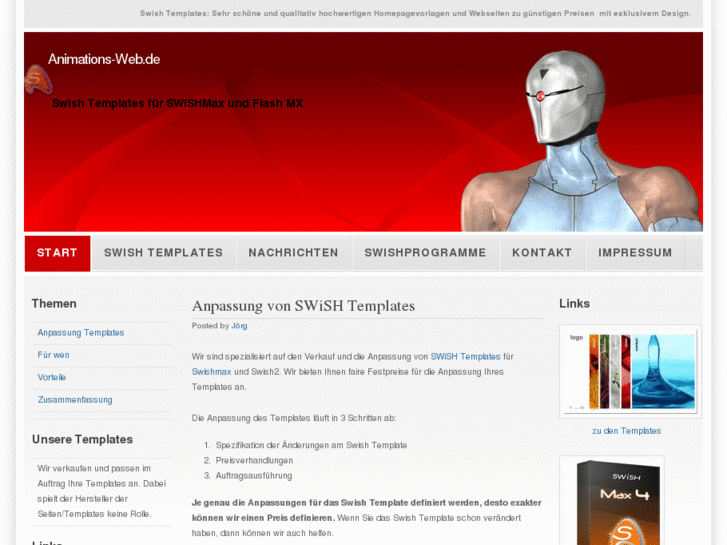Click the top tagline about Homepagevorlagen
The width and height of the screenshot is (727, 545).
[x=415, y=13]
